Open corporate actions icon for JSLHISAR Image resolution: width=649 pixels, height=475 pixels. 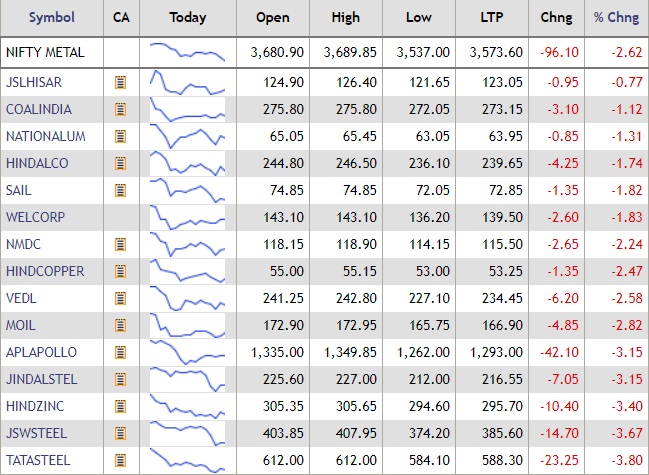(121, 82)
